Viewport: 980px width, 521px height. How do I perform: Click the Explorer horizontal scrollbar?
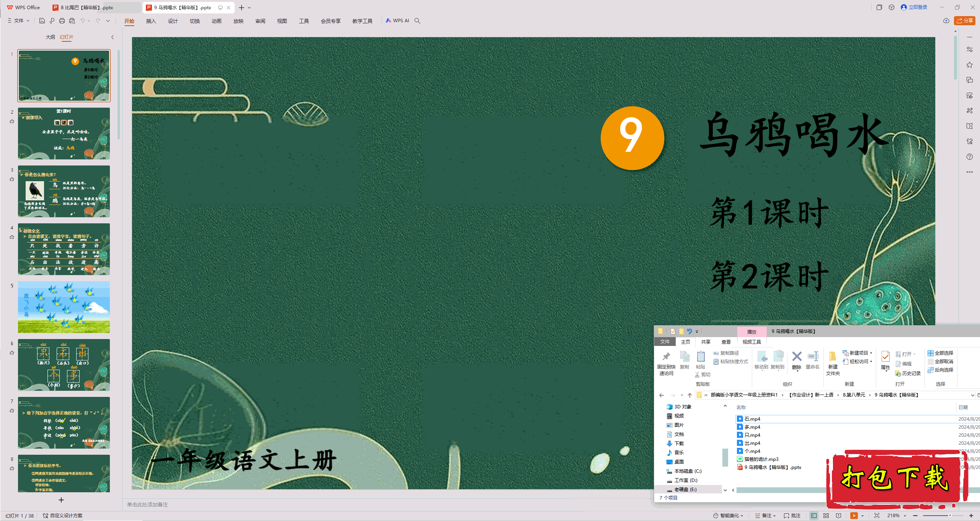[x=781, y=490]
